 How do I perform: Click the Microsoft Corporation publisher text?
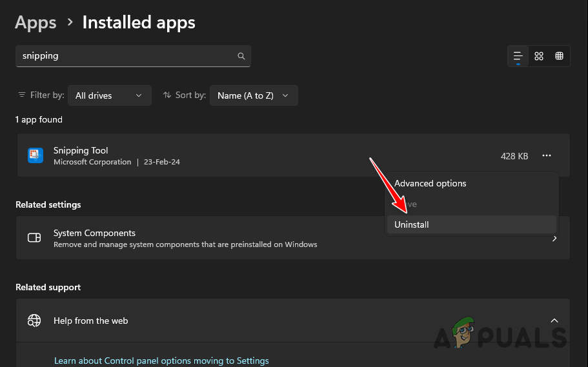pos(92,162)
